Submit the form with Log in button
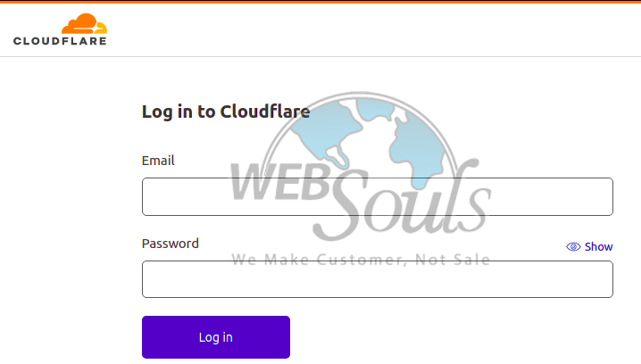Viewport: 641px width, 364px height. 216,337
